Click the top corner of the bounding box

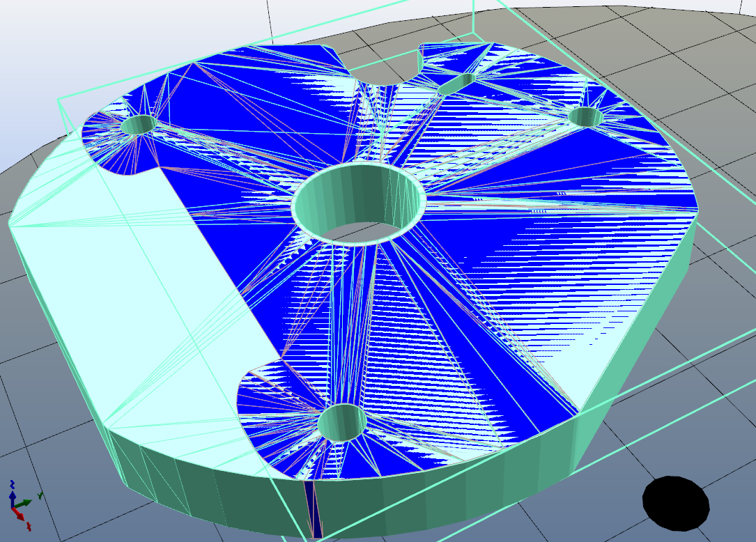tap(473, 31)
